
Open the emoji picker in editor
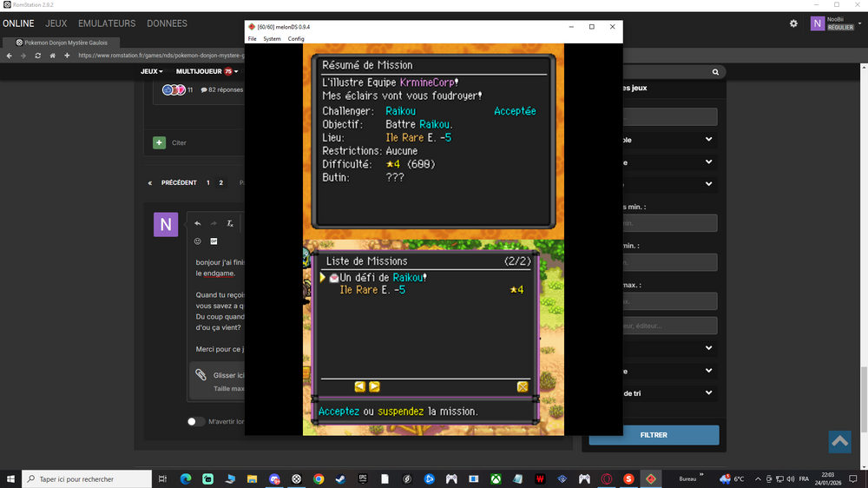(x=198, y=241)
